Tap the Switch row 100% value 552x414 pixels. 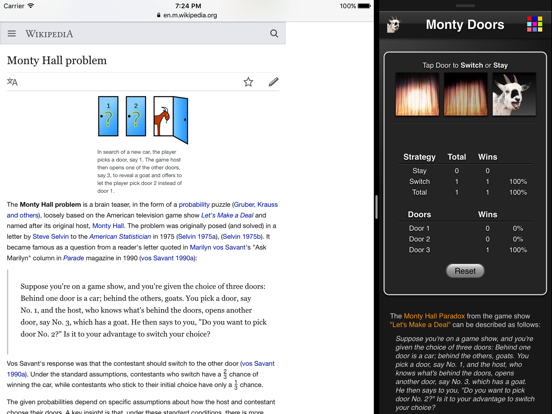[518, 182]
